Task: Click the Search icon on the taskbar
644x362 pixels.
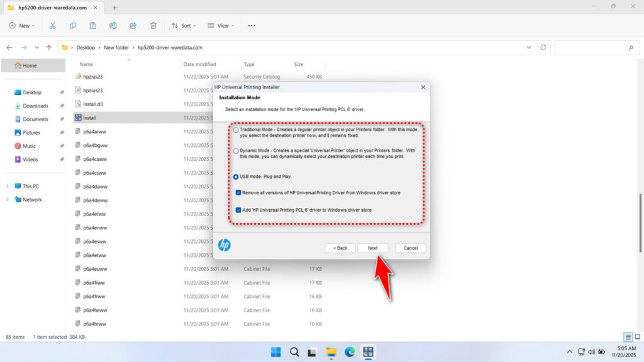Action: coord(294,352)
